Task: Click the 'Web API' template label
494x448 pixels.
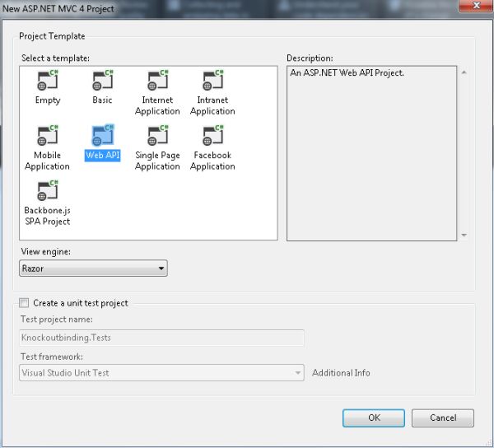Action: [103, 155]
